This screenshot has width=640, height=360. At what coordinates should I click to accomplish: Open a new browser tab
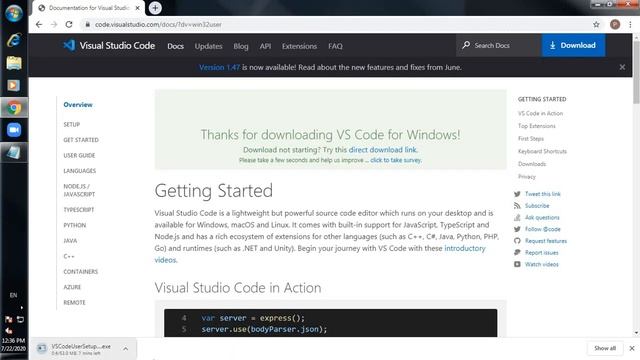155,8
